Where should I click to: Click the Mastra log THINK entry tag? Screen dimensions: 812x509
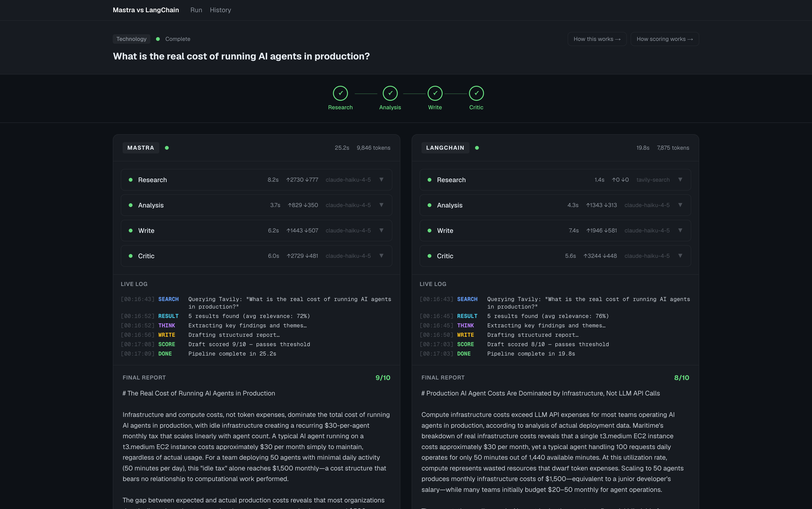click(x=167, y=325)
